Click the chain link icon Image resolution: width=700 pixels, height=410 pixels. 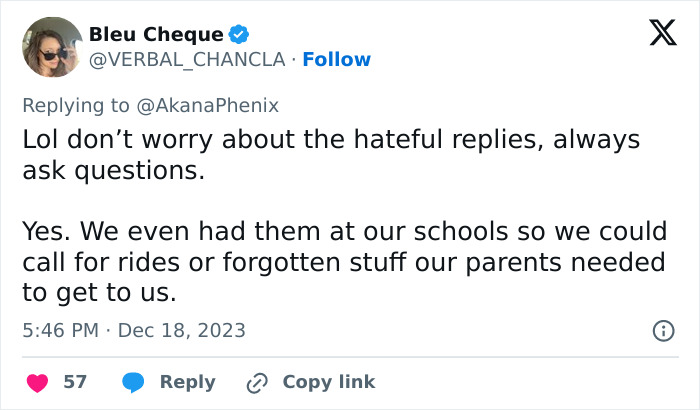pyautogui.click(x=257, y=383)
